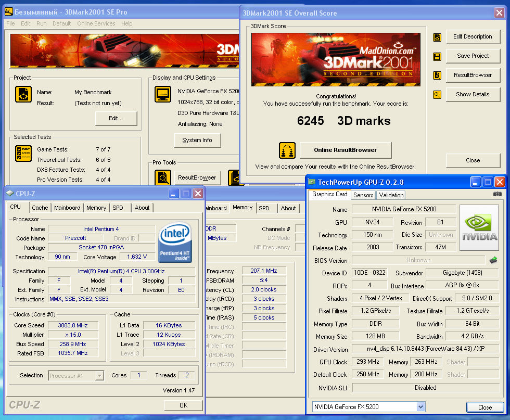This screenshot has height=420, width=510.
Task: Click the ResultBrowser icon in score window
Action: click(x=437, y=75)
